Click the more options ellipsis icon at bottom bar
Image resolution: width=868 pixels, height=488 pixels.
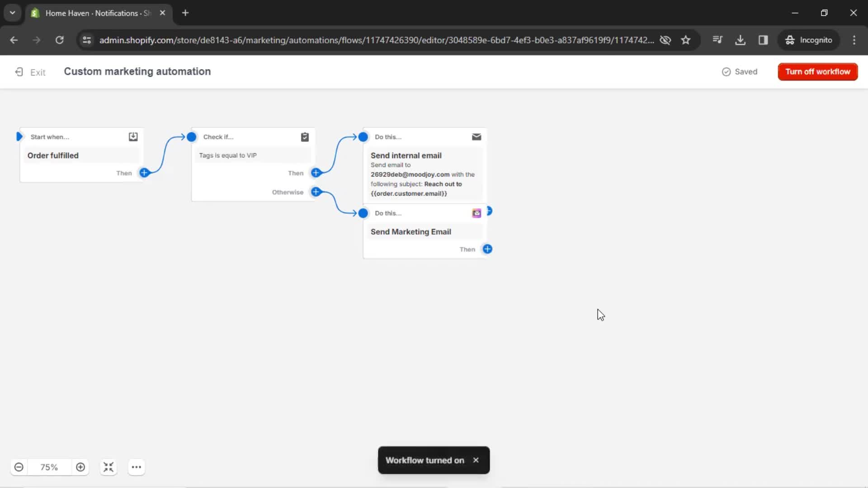tap(136, 468)
